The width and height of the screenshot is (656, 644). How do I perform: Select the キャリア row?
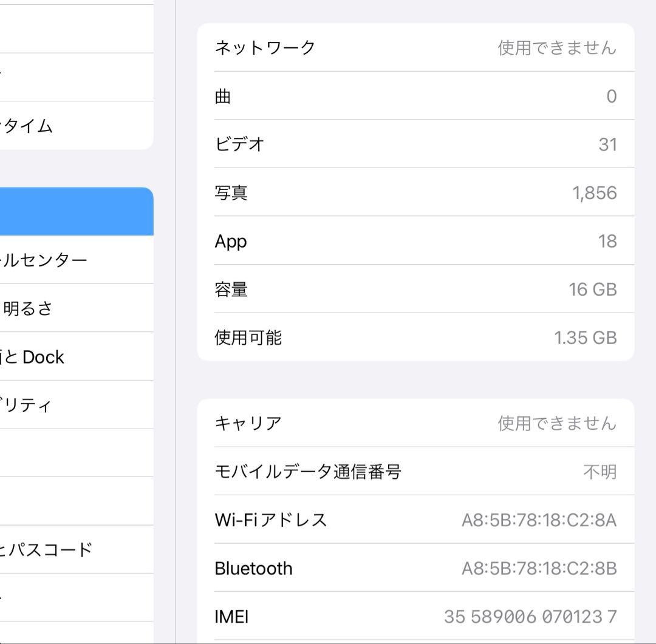[416, 424]
